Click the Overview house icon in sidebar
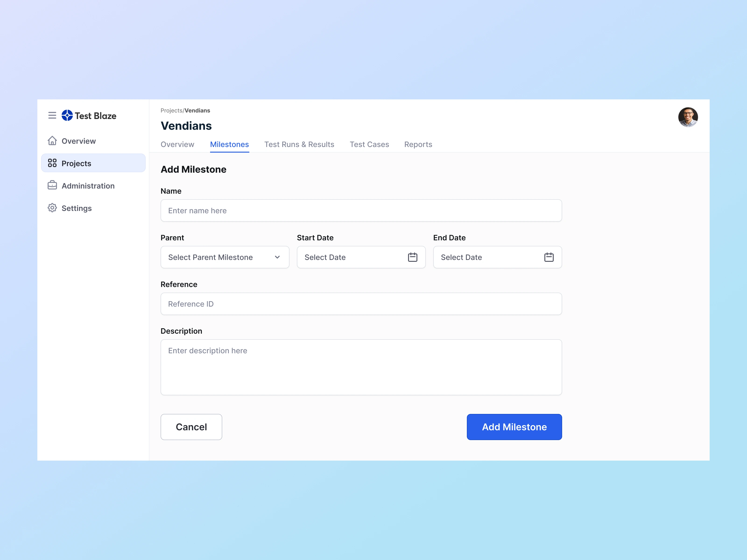The width and height of the screenshot is (747, 560). pos(52,141)
